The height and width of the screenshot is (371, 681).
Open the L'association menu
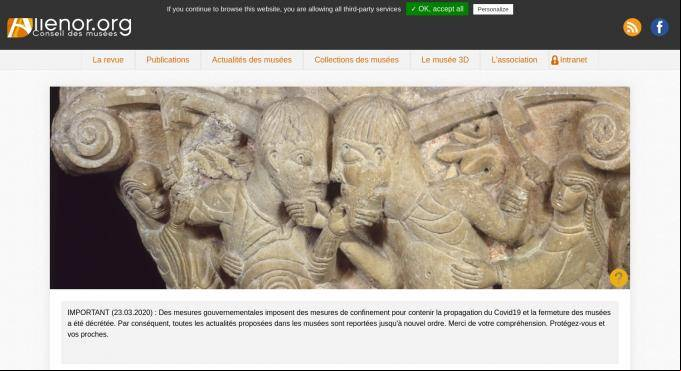(514, 60)
